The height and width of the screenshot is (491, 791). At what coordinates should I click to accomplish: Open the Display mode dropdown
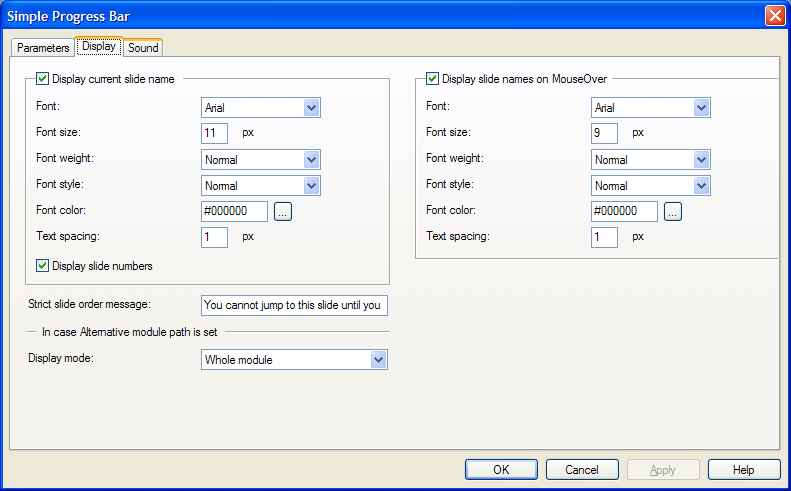[x=378, y=359]
